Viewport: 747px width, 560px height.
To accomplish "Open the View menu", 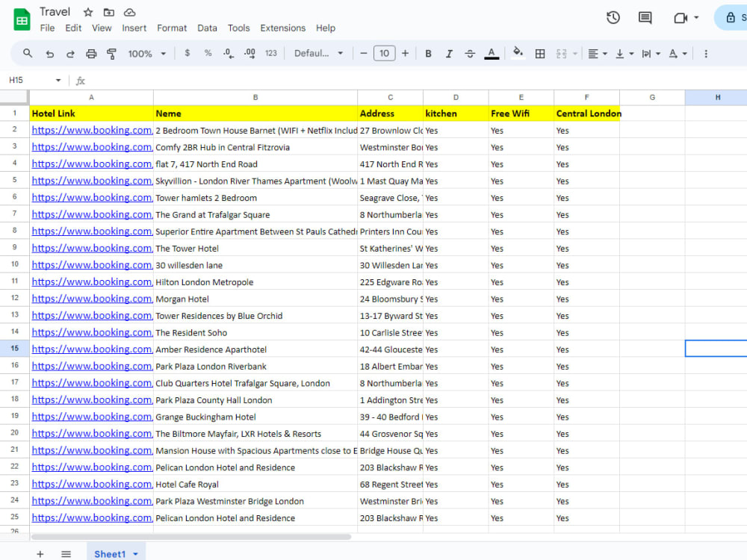I will (102, 28).
